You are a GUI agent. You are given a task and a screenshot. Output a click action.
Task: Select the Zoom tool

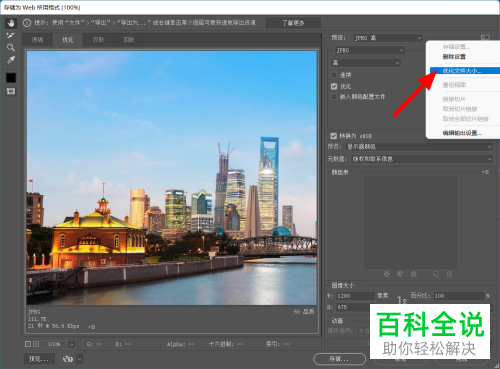tap(11, 47)
